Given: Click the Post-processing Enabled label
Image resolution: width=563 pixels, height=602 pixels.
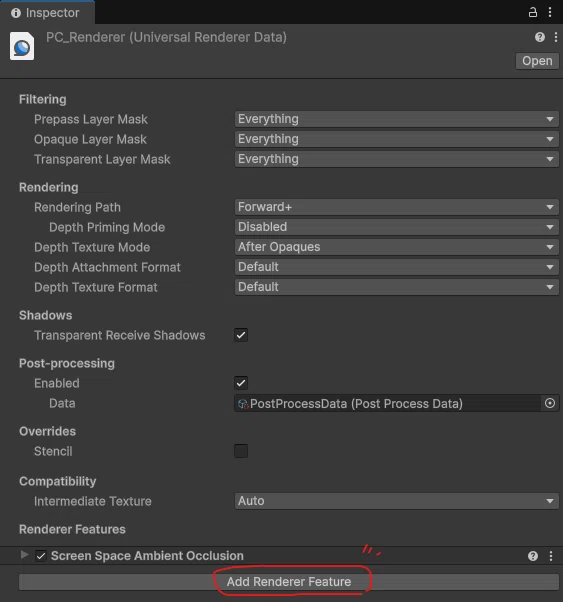Looking at the screenshot, I should [x=57, y=383].
